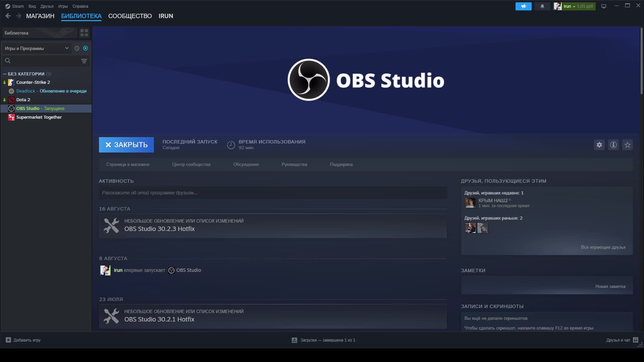This screenshot has width=644, height=362.
Task: Open the Справка menu
Action: coord(80,6)
